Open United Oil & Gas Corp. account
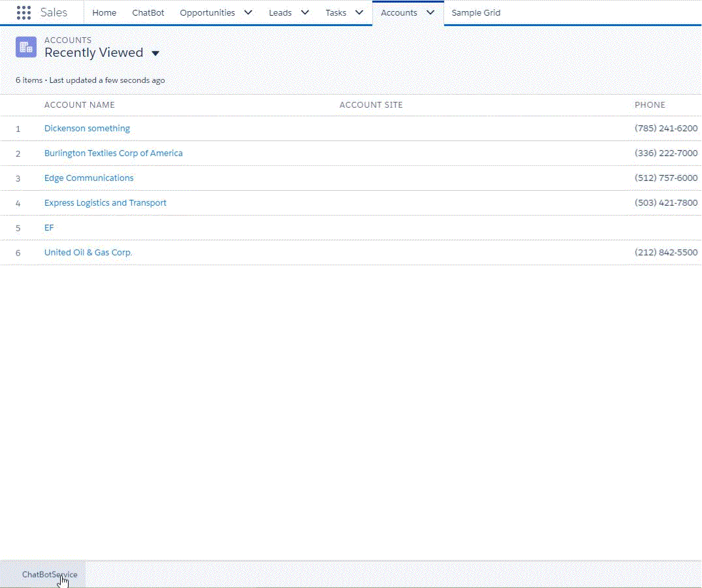Screen dimensions: 702x588 pyautogui.click(x=88, y=253)
